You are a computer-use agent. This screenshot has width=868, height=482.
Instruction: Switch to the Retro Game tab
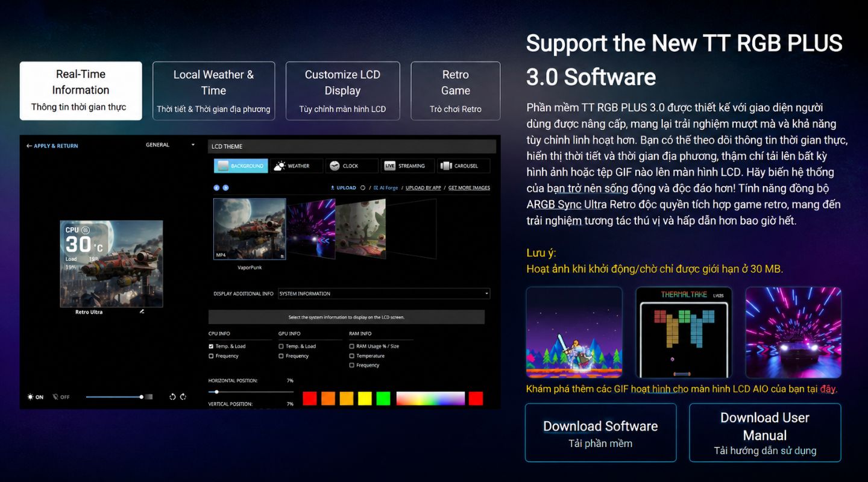[456, 91]
